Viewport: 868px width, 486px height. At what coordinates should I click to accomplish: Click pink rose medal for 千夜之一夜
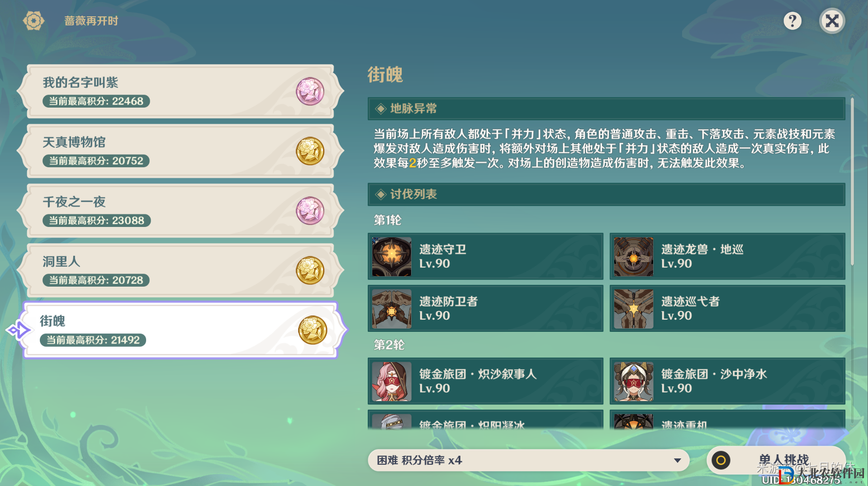coord(310,211)
